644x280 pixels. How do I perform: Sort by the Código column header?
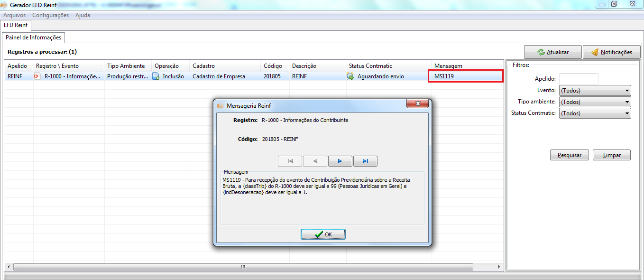pyautogui.click(x=275, y=66)
